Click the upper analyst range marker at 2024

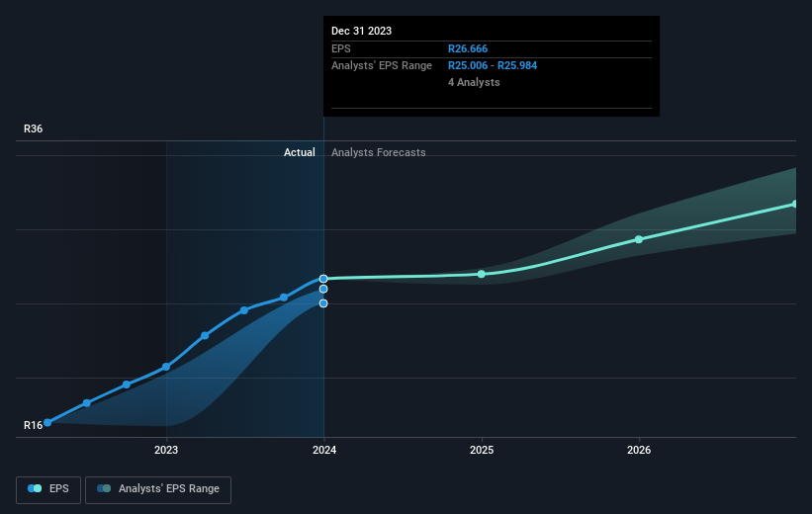coord(323,289)
